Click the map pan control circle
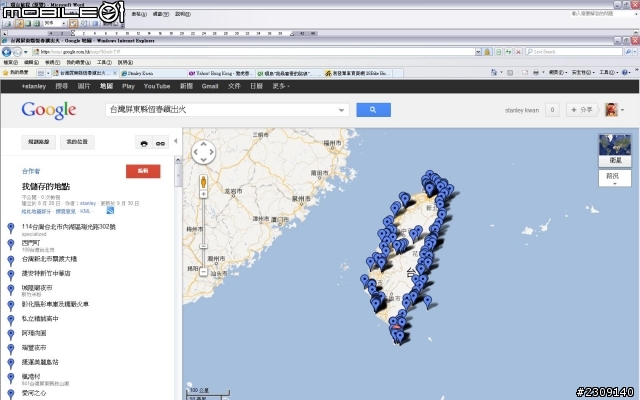 pyautogui.click(x=203, y=152)
